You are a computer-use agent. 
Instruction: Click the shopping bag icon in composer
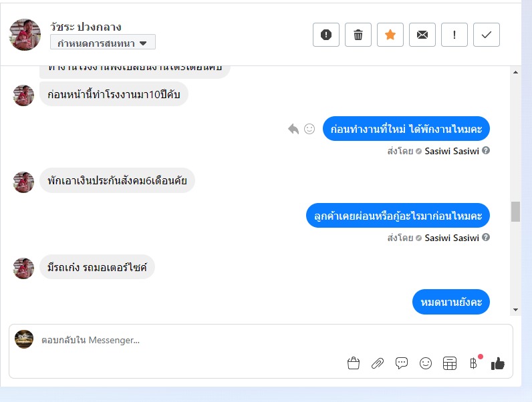354,363
